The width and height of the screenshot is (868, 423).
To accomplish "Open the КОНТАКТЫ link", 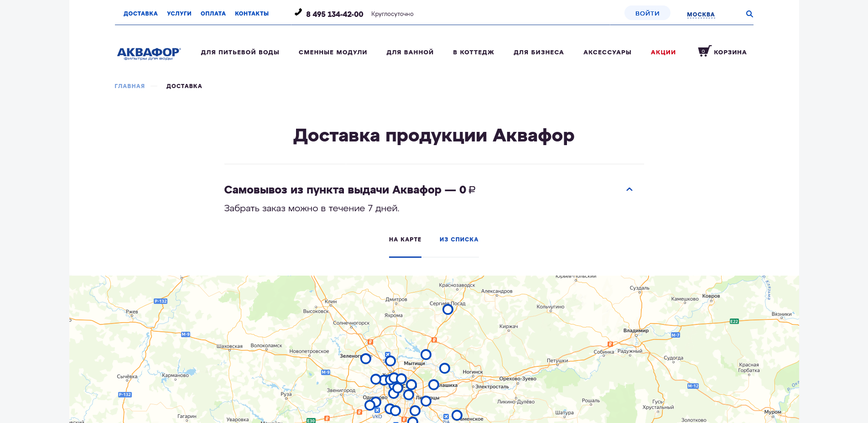I will [x=251, y=13].
